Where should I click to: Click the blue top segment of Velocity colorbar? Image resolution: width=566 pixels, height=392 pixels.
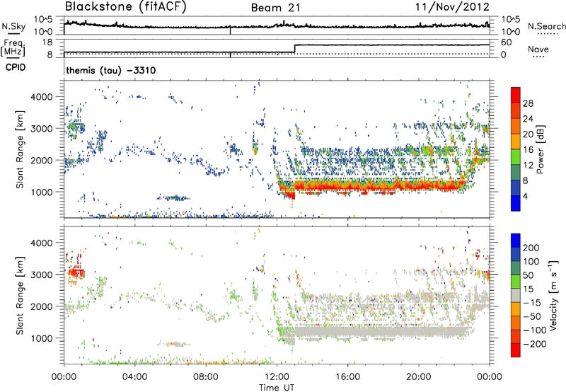(516, 241)
